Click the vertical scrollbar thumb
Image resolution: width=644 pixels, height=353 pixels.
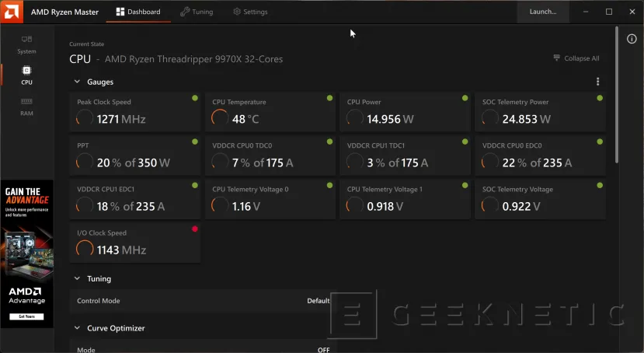tap(617, 95)
